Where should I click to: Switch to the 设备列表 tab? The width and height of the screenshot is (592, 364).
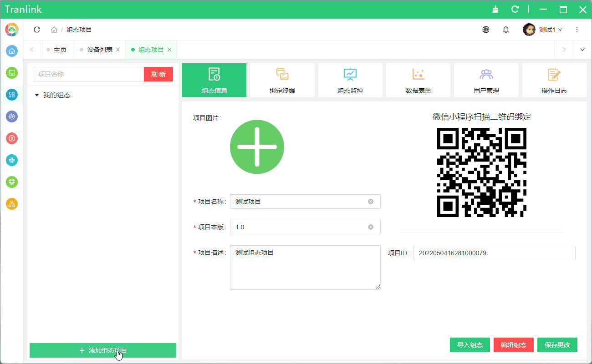100,50
